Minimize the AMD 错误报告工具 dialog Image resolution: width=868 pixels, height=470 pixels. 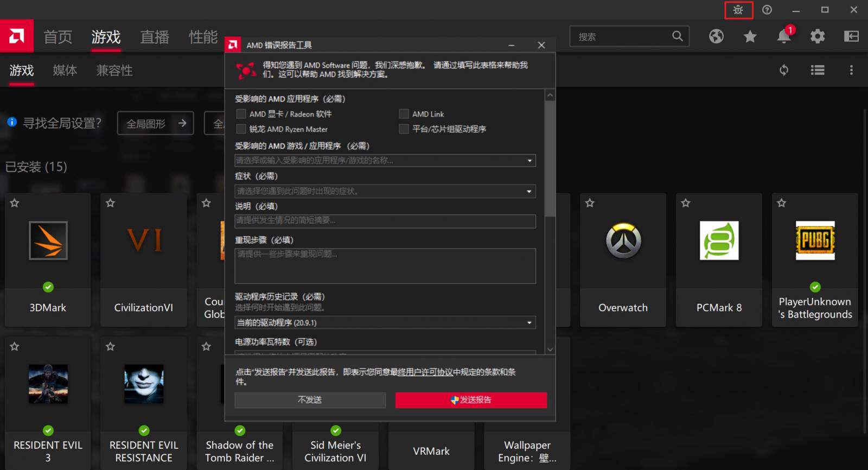[511, 45]
